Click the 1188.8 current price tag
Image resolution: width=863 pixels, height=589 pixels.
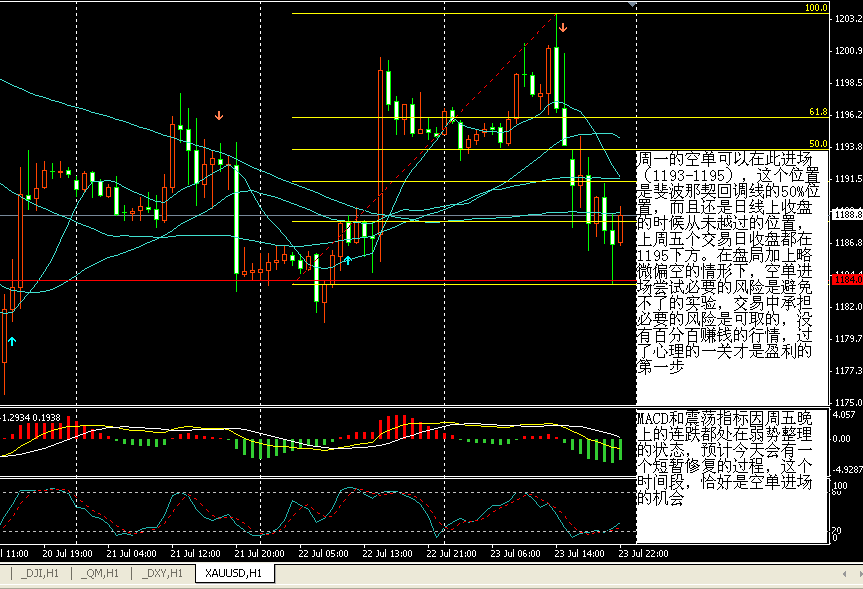tap(846, 215)
